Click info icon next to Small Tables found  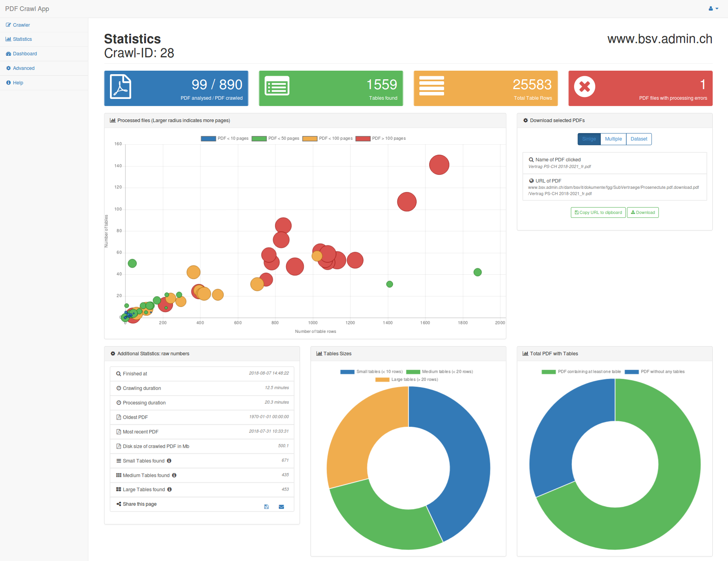click(x=169, y=461)
